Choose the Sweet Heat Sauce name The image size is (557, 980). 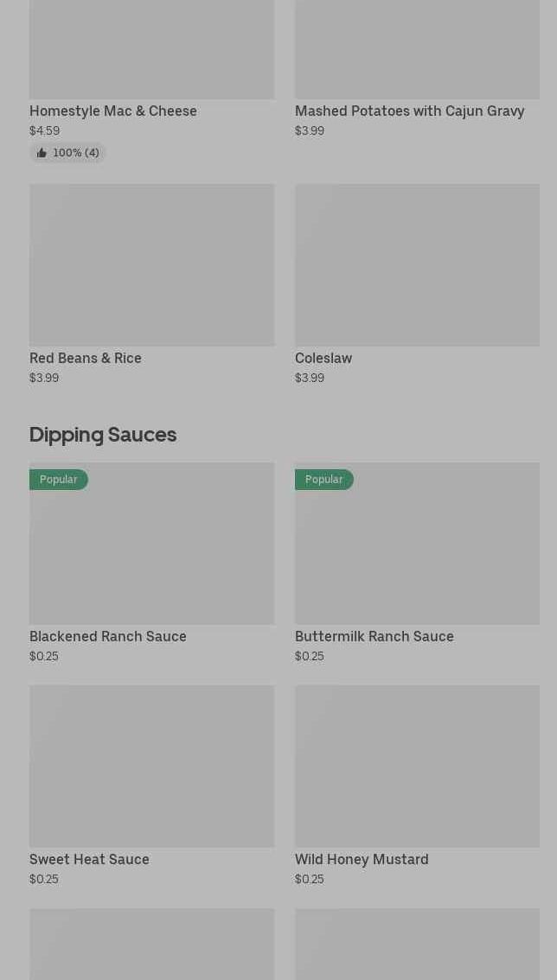[x=89, y=859]
